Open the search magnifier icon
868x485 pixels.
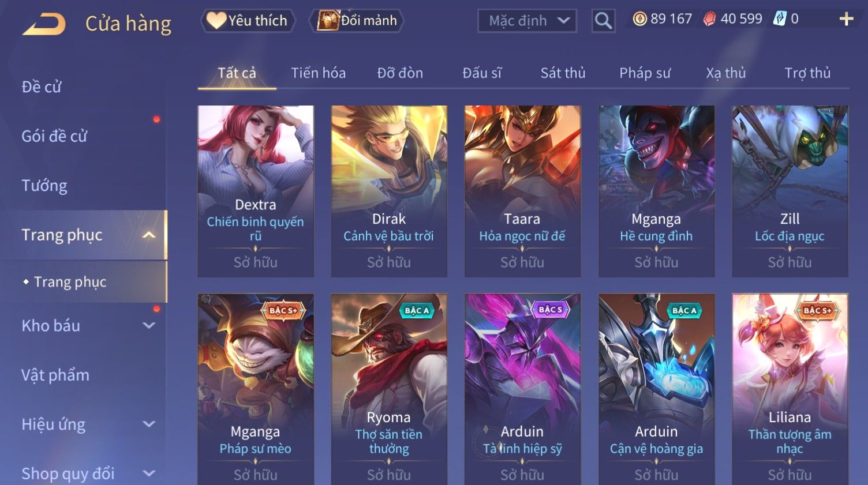point(603,21)
